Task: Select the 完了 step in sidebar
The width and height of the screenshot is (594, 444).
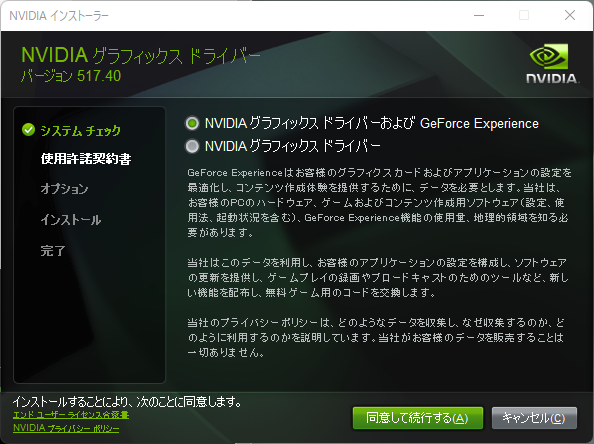Action: pyautogui.click(x=53, y=250)
